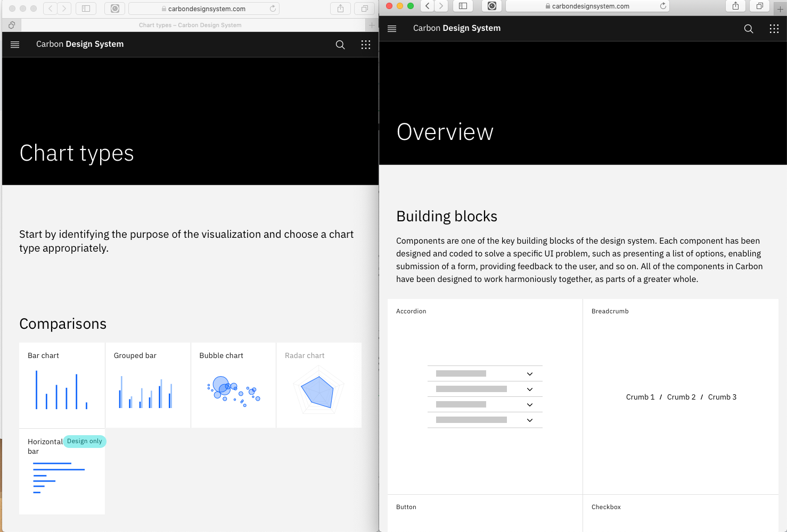Screen dimensions: 787x532
Task: Click the Building blocks heading
Action: (x=447, y=217)
